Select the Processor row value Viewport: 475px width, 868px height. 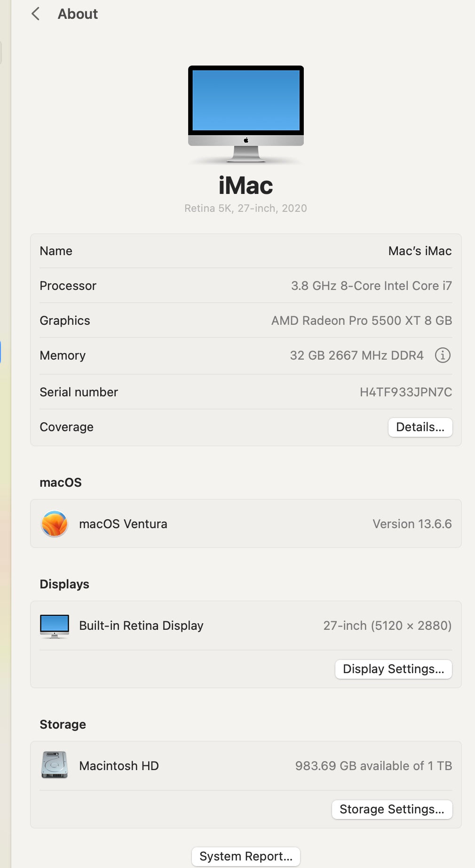coord(371,286)
